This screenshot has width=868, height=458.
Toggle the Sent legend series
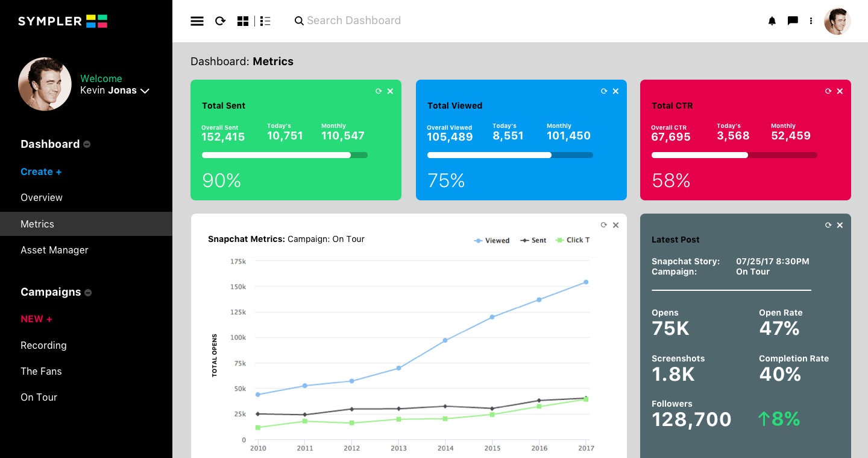533,241
